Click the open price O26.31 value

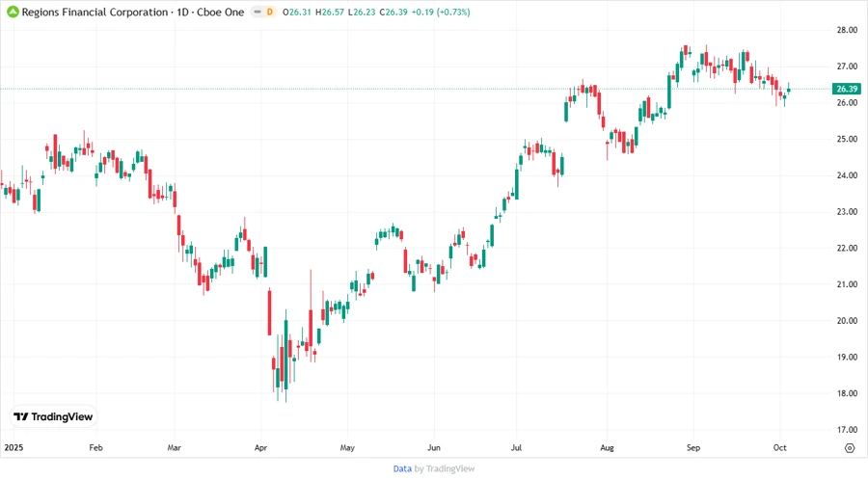[x=299, y=11]
